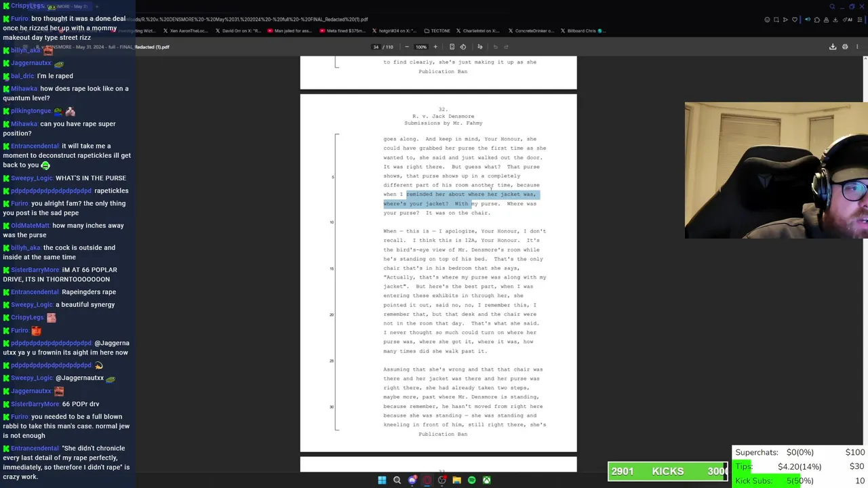The image size is (868, 488).
Task: Open the browser AI assistant button
Action: tap(848, 20)
